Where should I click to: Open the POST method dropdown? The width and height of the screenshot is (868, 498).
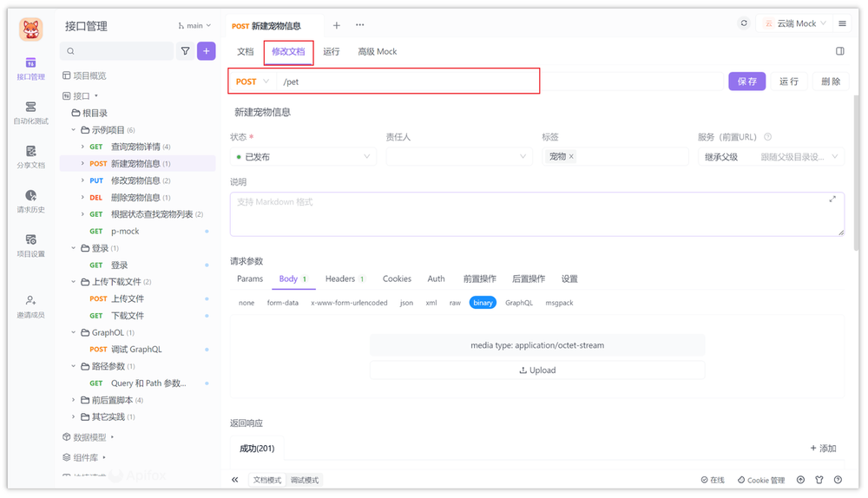pos(253,82)
